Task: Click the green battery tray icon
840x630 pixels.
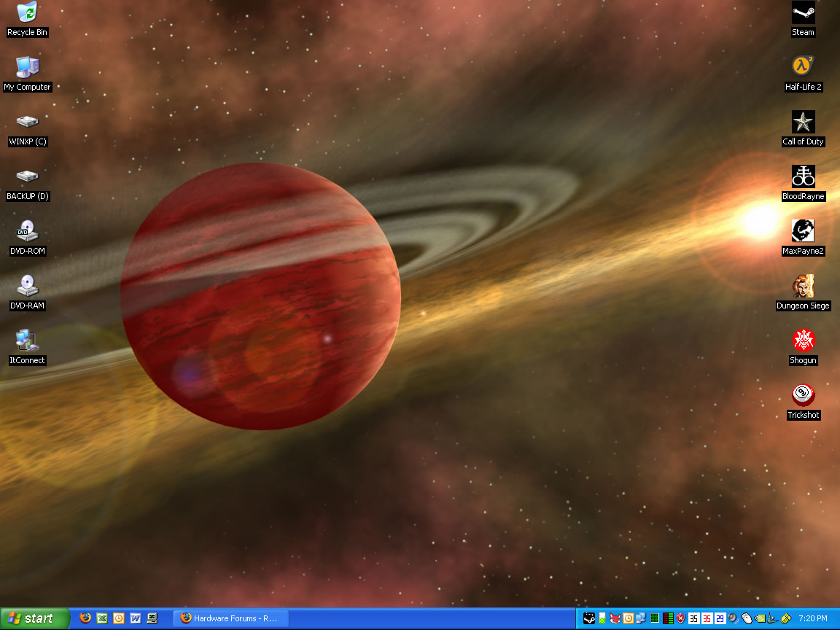Action: 602,619
